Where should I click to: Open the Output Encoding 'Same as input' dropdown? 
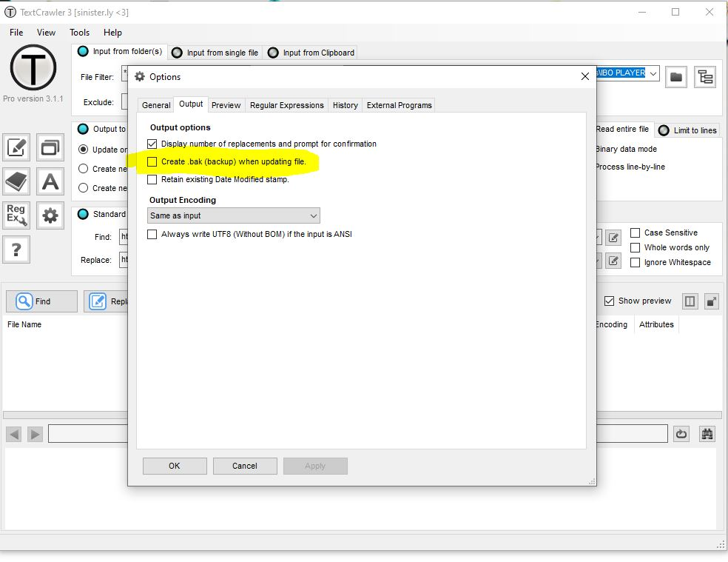click(x=233, y=215)
